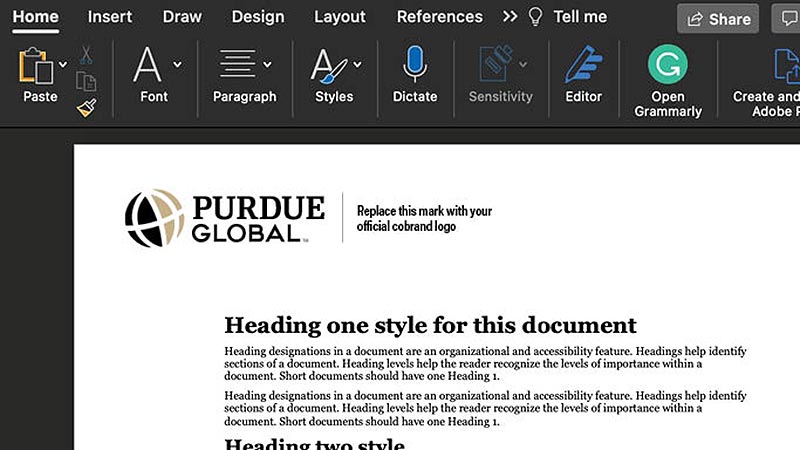Image resolution: width=800 pixels, height=450 pixels.
Task: Click Create and Share Adobe PDF icon
Action: [x=786, y=66]
